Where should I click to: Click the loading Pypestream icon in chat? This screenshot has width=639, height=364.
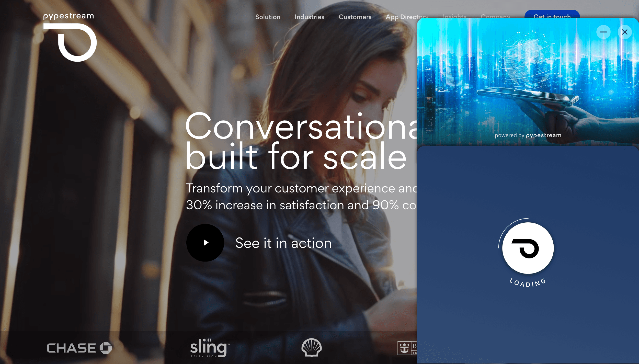(528, 248)
